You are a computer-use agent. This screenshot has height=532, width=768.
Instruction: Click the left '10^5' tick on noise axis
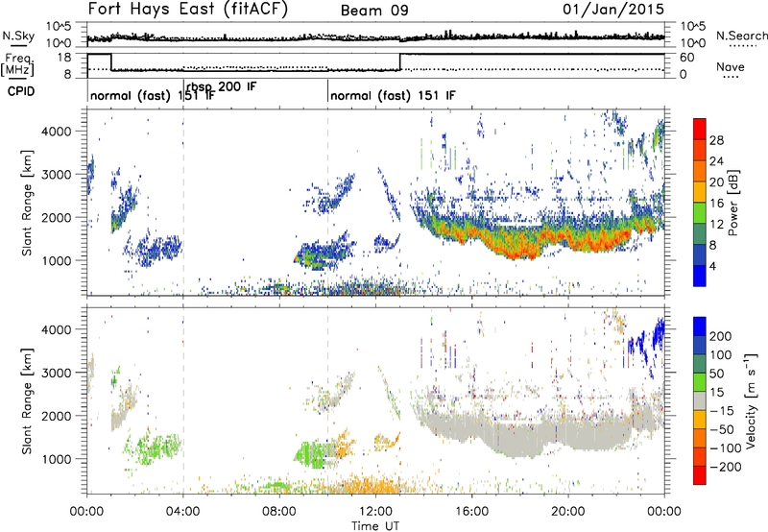pyautogui.click(x=59, y=26)
